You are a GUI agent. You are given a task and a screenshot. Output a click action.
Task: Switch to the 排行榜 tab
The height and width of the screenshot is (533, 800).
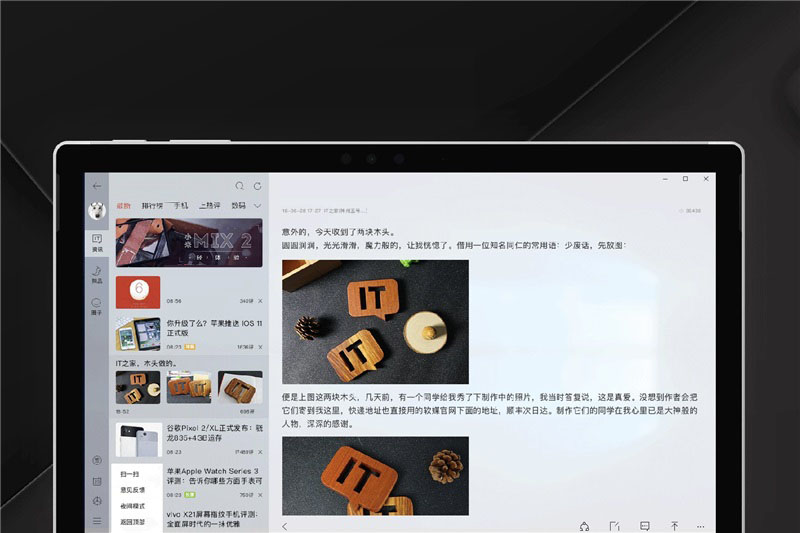click(x=152, y=206)
